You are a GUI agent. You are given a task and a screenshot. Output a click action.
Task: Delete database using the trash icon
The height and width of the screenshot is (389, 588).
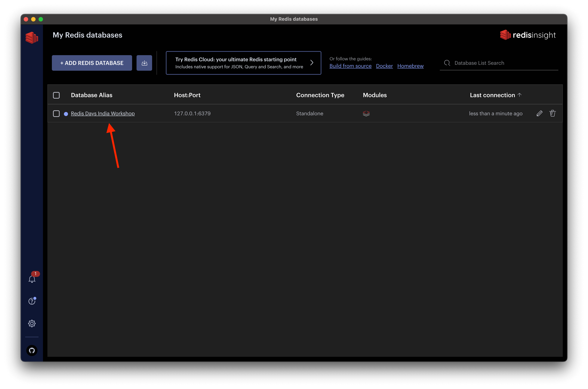tap(552, 113)
